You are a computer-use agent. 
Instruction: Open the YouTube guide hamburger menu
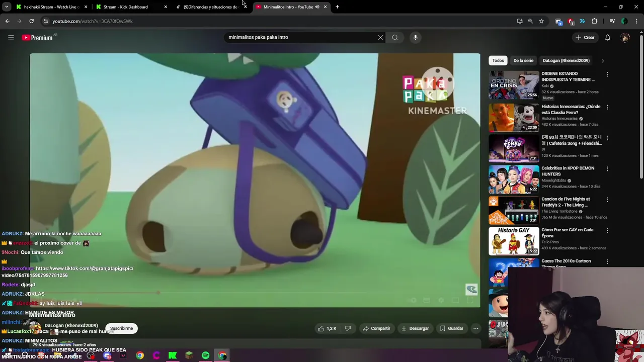11,37
